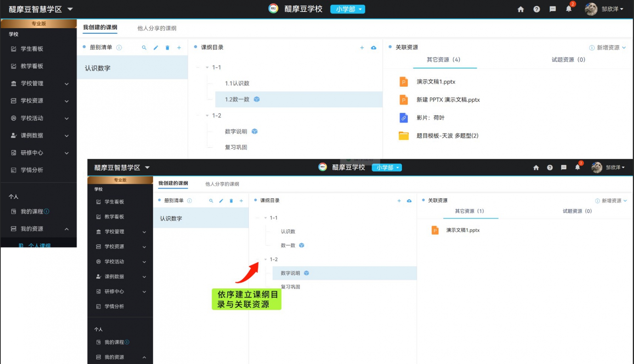Collapse the 1-1 node above 1.1认识数
Image resolution: width=634 pixels, height=364 pixels.
click(x=207, y=68)
